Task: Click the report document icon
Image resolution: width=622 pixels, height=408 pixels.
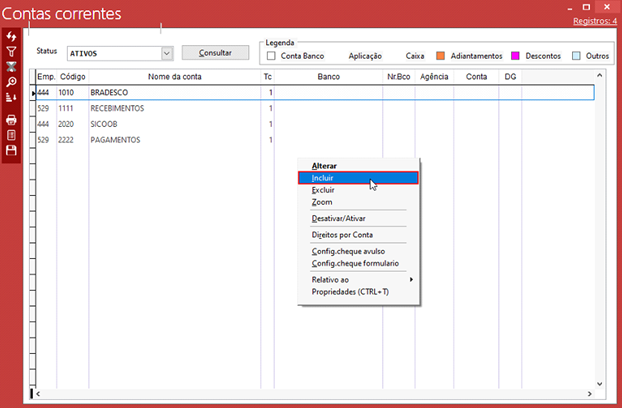Action: pos(11,135)
